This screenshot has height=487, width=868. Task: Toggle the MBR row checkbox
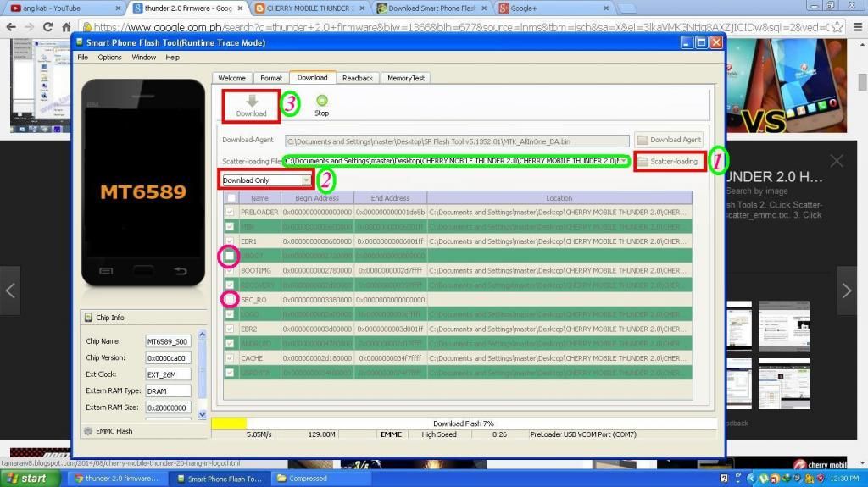[230, 226]
